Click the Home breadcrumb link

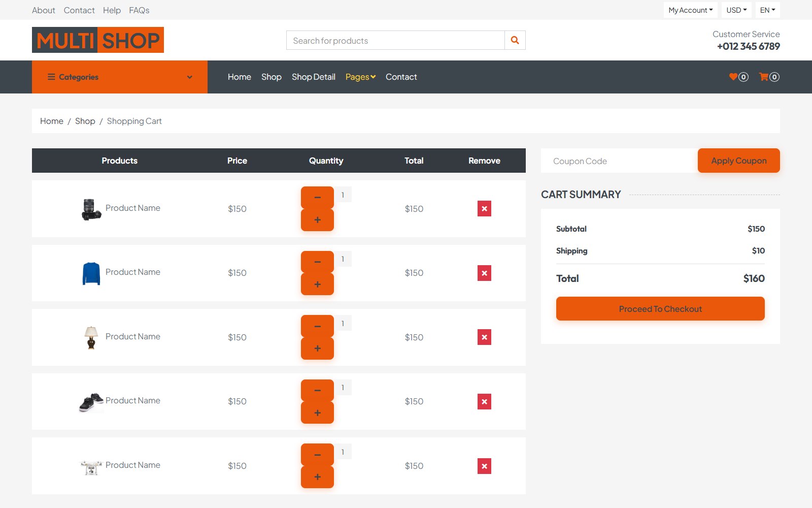(52, 121)
